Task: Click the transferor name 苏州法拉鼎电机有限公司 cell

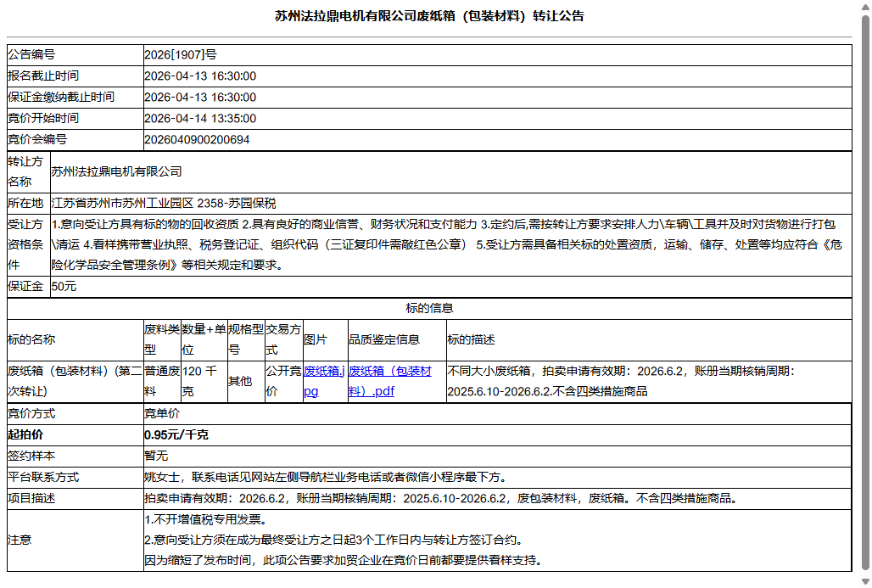Action: coord(451,172)
